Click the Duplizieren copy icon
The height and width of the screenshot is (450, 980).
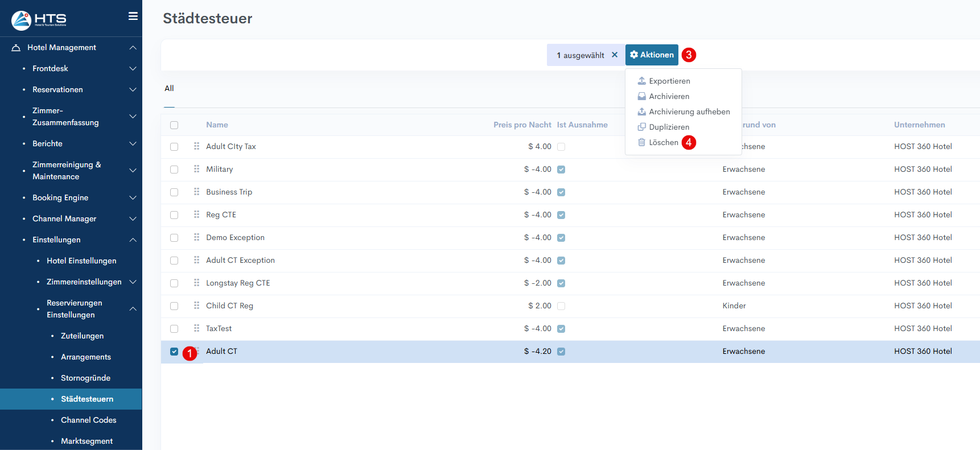(641, 127)
